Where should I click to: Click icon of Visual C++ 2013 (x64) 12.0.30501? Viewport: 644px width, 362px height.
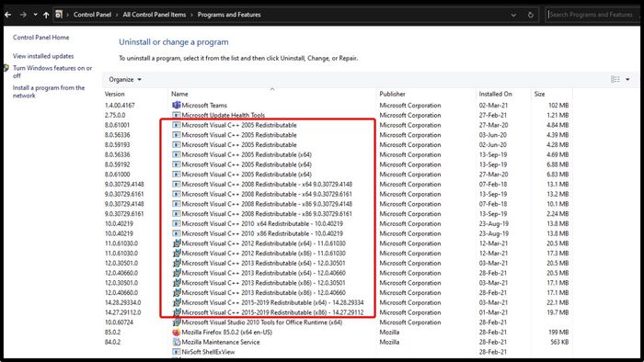click(x=177, y=263)
